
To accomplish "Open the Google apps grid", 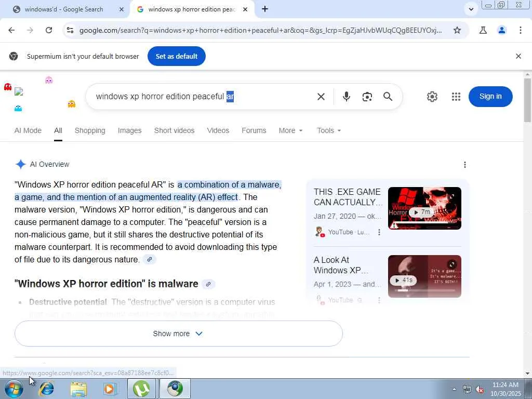I will [x=456, y=97].
